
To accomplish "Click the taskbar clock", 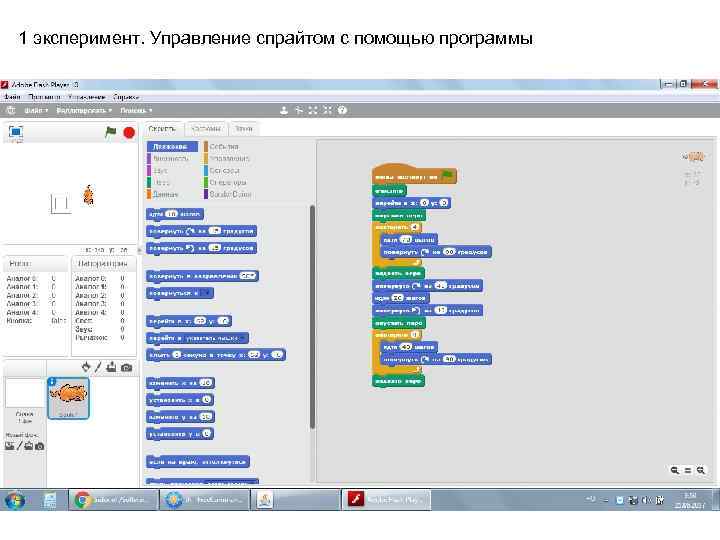I will [x=690, y=501].
